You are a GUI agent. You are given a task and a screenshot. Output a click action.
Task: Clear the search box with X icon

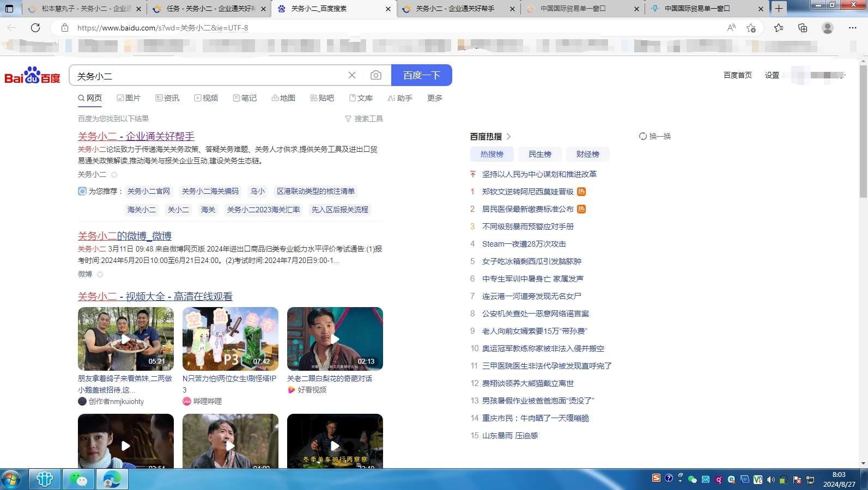[x=352, y=75]
